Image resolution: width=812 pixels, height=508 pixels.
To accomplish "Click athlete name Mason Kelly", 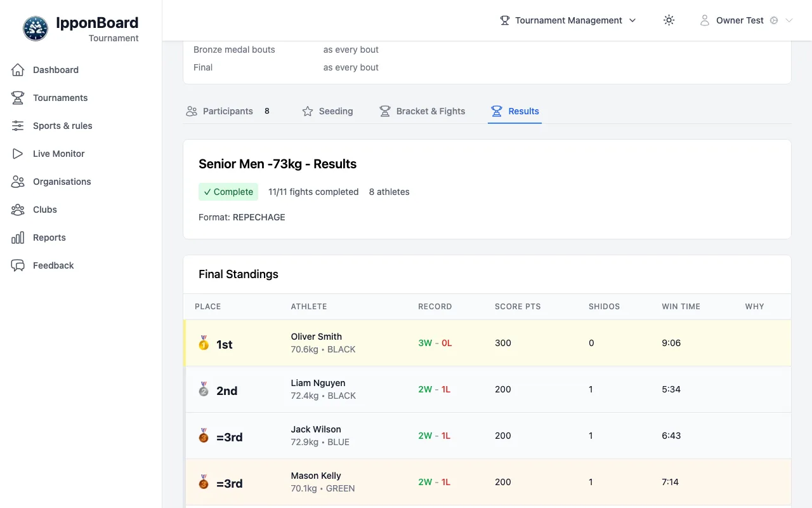I will point(316,476).
